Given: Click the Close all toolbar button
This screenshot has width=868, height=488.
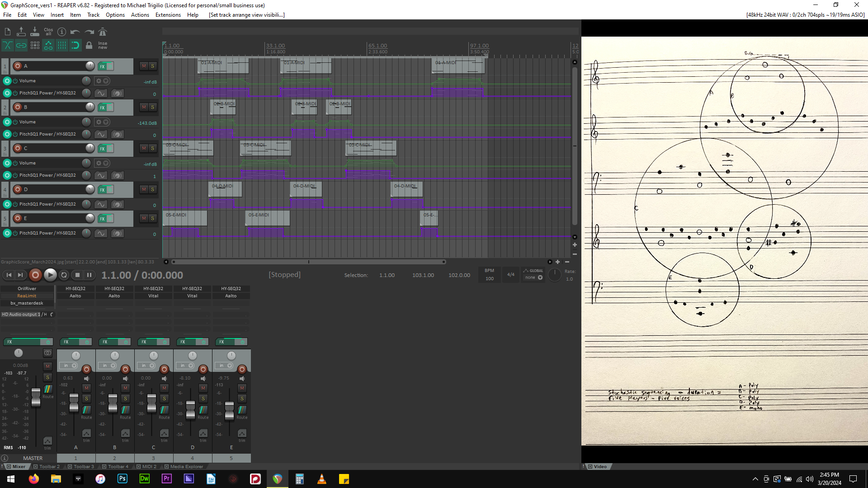Looking at the screenshot, I should pyautogui.click(x=48, y=32).
